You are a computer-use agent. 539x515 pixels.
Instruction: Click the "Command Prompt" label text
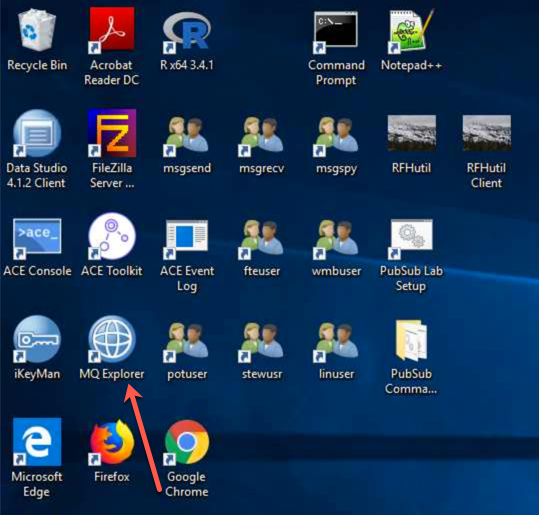click(336, 73)
